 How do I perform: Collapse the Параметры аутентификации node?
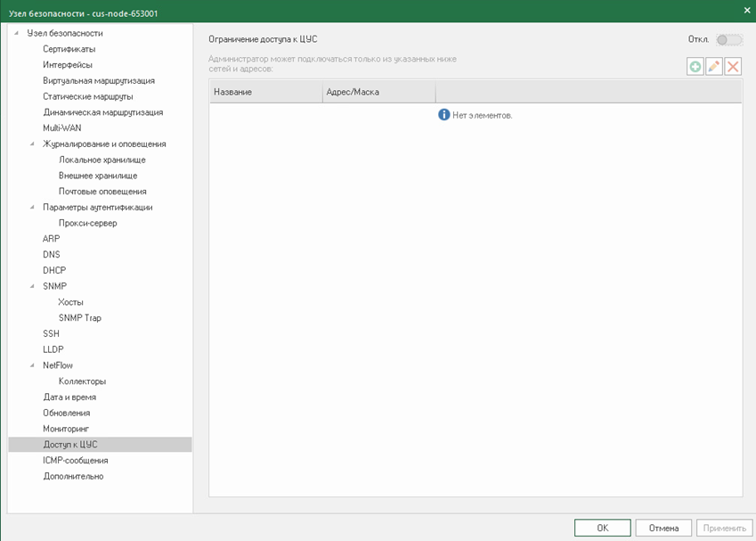point(32,207)
